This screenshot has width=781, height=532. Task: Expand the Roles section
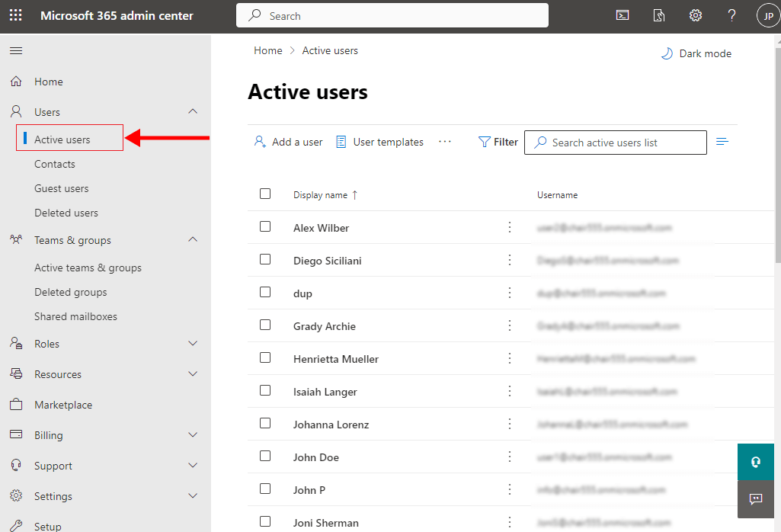193,344
